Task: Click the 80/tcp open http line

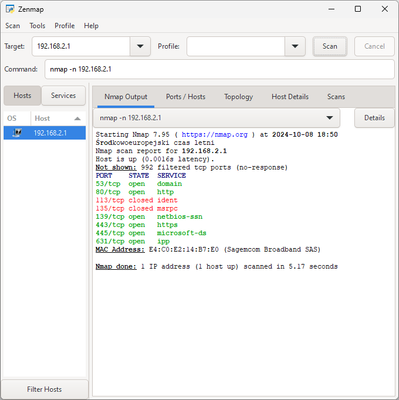Action: pos(135,192)
